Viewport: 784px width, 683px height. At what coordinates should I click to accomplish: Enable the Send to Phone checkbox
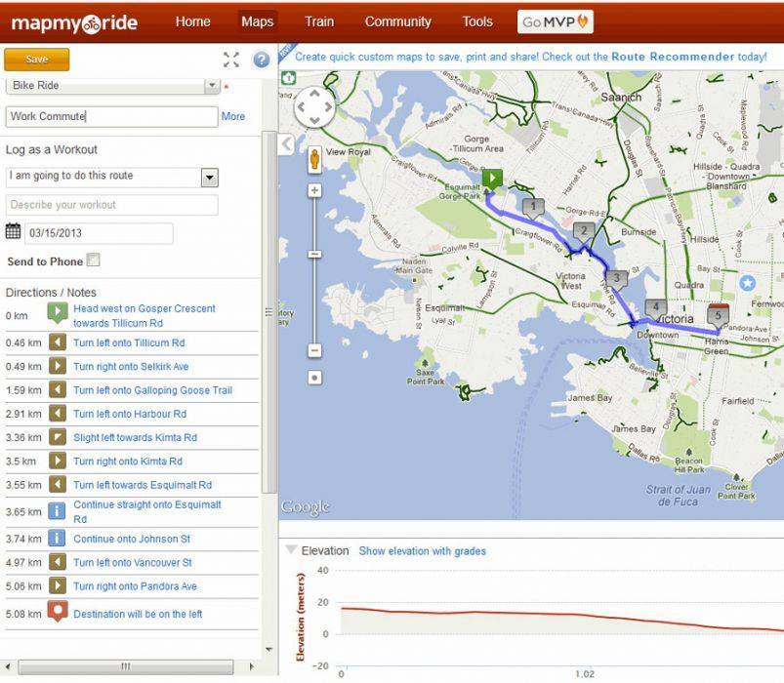tap(93, 261)
